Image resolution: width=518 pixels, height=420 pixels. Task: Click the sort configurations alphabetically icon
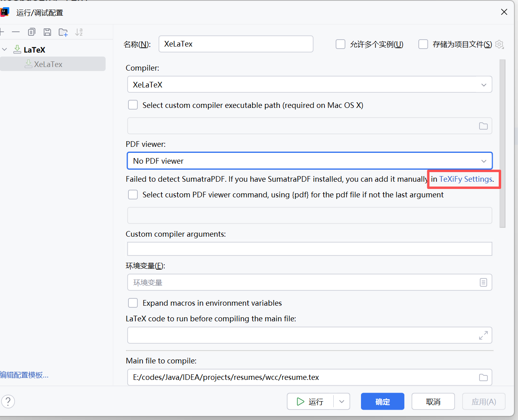pos(79,32)
